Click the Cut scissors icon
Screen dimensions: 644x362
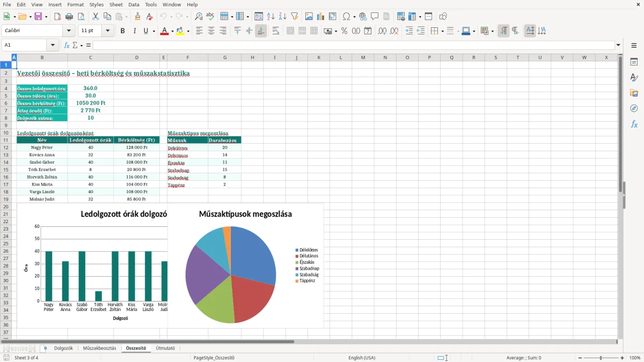(x=96, y=17)
